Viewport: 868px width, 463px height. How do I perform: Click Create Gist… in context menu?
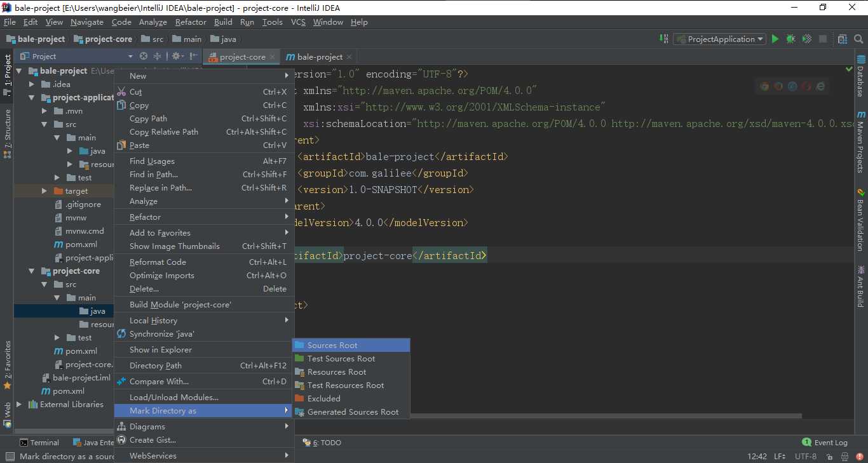(203, 440)
